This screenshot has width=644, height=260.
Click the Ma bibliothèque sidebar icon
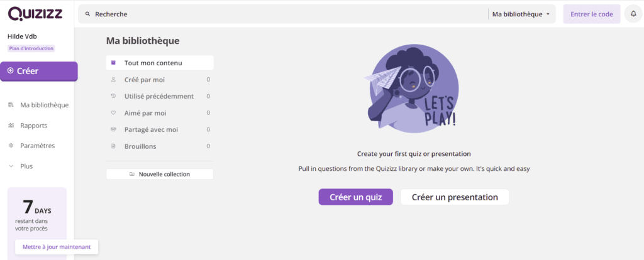[11, 105]
